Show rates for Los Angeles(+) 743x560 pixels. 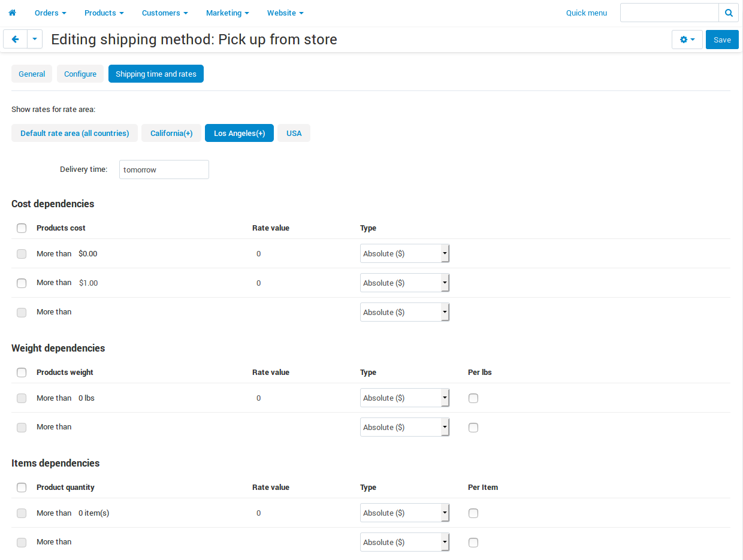point(239,133)
